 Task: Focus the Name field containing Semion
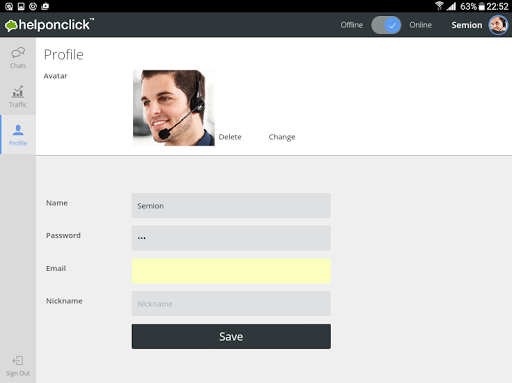click(231, 205)
